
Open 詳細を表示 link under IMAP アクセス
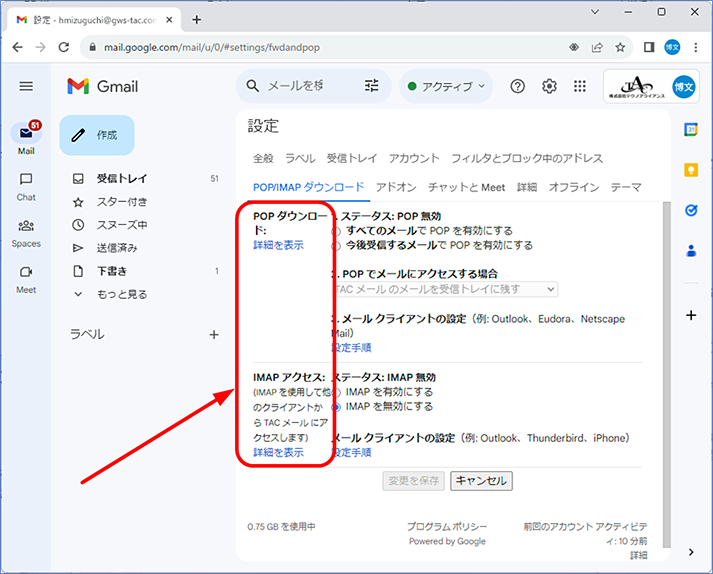click(278, 453)
